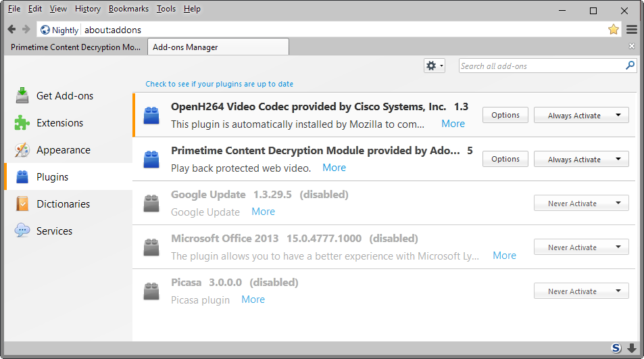Screen dimensions: 644x359
Task: Open the Picasa Never Activate dropdown
Action: coord(581,291)
